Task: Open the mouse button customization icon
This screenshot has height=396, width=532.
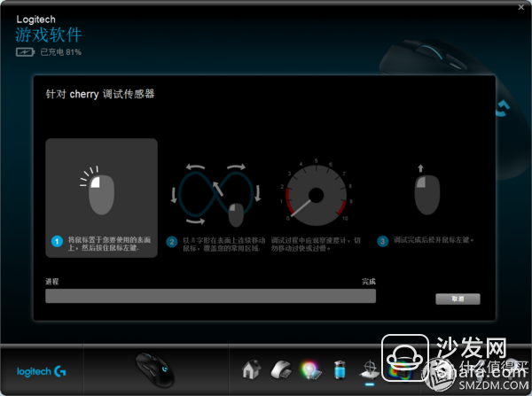Action: click(x=281, y=369)
